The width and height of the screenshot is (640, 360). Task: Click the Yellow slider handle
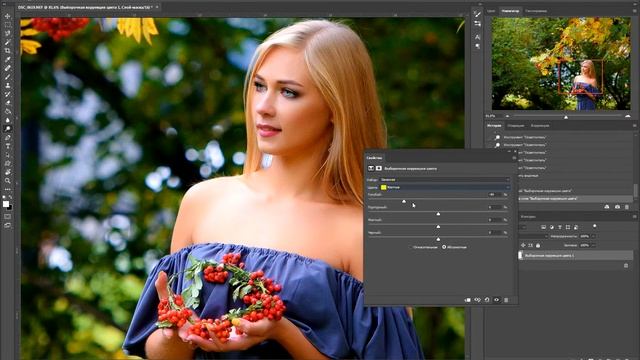[x=438, y=227]
